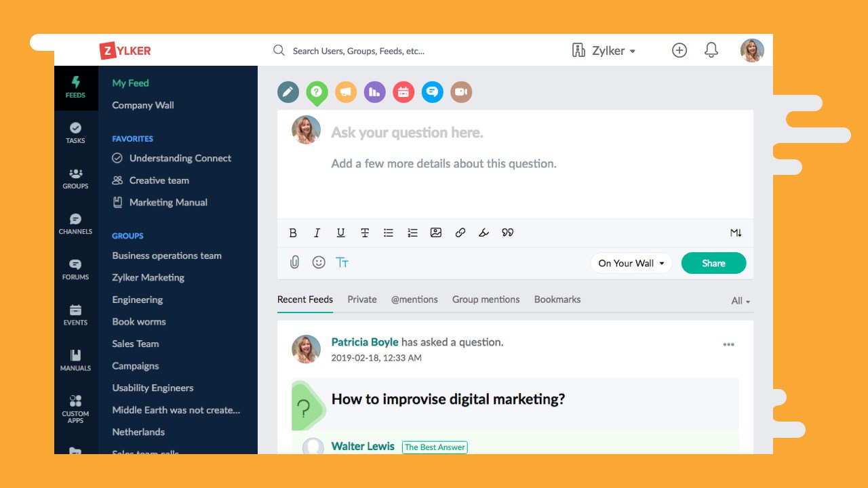Screen dimensions: 868x488
Task: Open the emoji picker
Action: (319, 262)
